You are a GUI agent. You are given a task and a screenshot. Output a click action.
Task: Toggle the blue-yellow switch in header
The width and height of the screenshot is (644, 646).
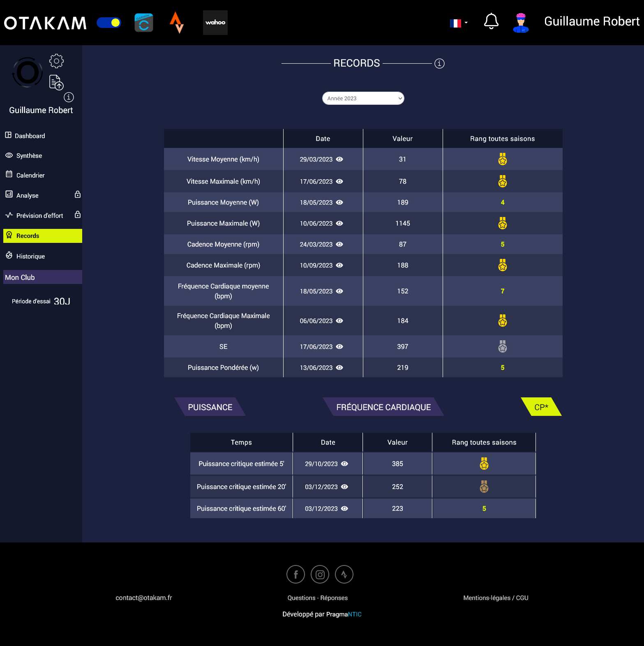pos(109,23)
